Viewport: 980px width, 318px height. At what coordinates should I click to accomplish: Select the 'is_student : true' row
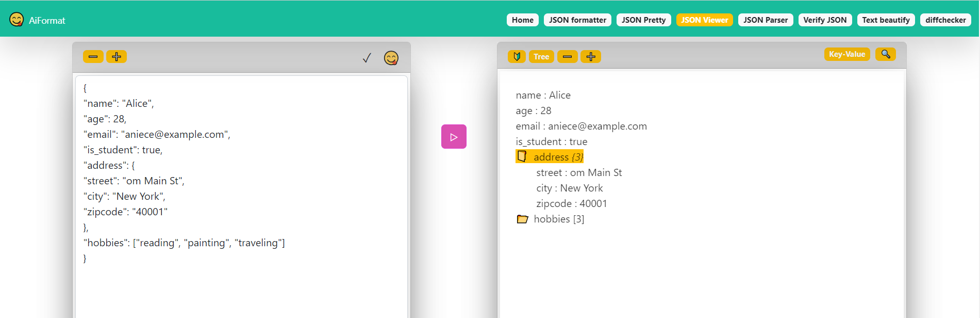552,141
